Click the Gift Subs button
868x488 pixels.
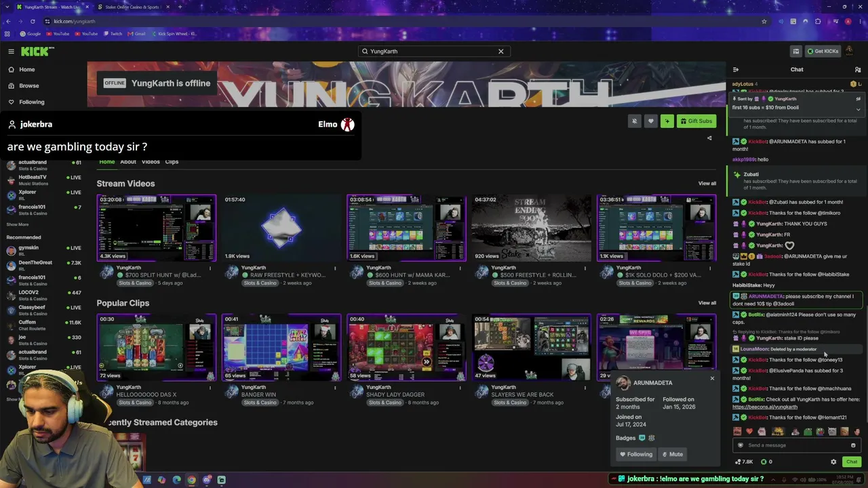[696, 121]
